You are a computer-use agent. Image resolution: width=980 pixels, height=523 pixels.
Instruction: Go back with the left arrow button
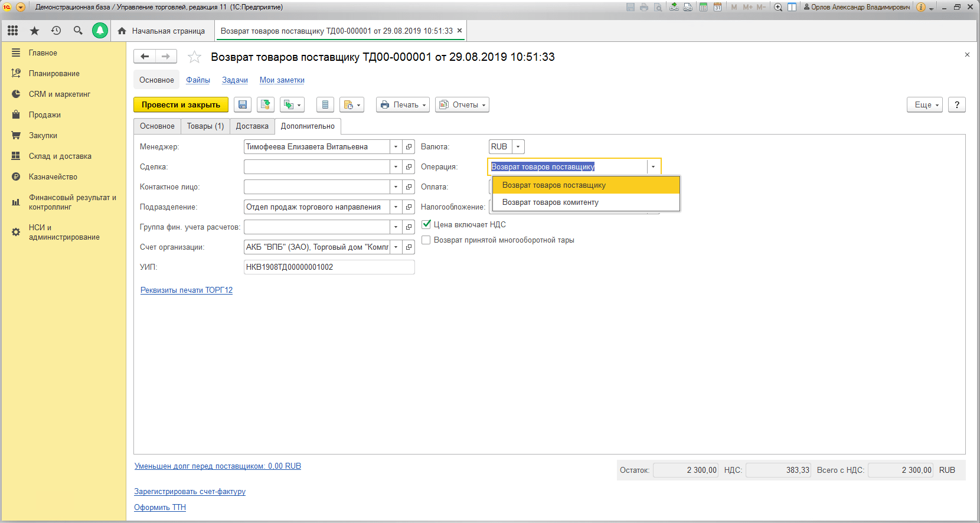145,57
